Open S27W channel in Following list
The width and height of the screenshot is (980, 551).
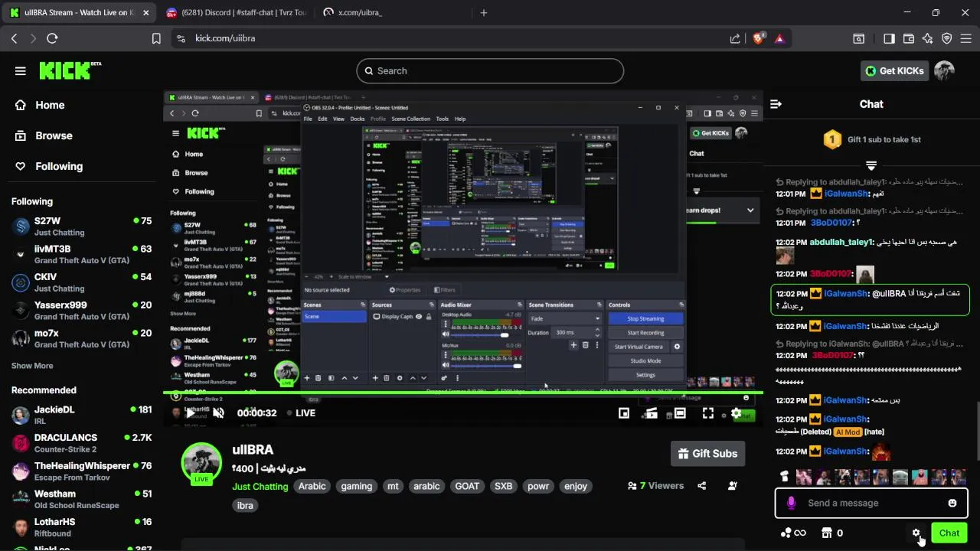[x=81, y=227]
